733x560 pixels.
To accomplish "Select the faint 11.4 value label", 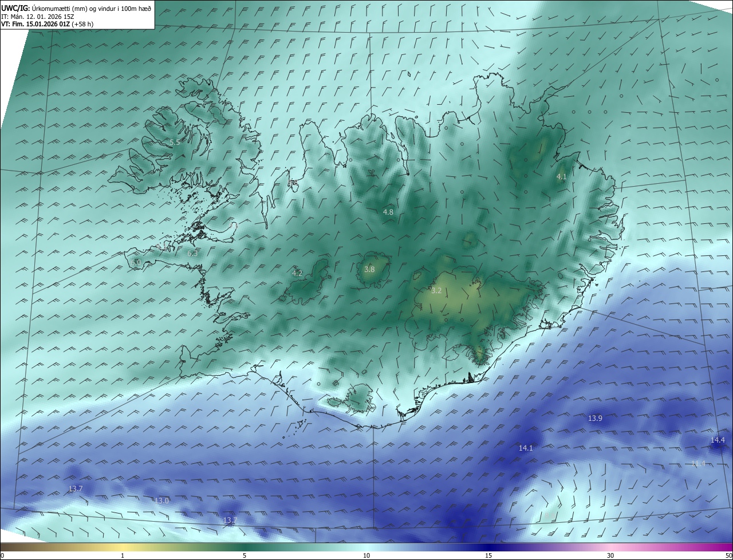I will pyautogui.click(x=699, y=463).
